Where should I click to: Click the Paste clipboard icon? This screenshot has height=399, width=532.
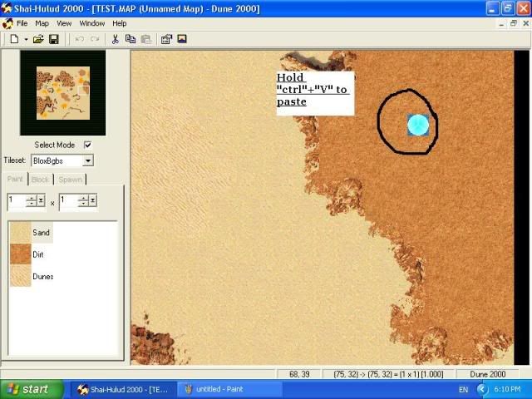click(146, 39)
